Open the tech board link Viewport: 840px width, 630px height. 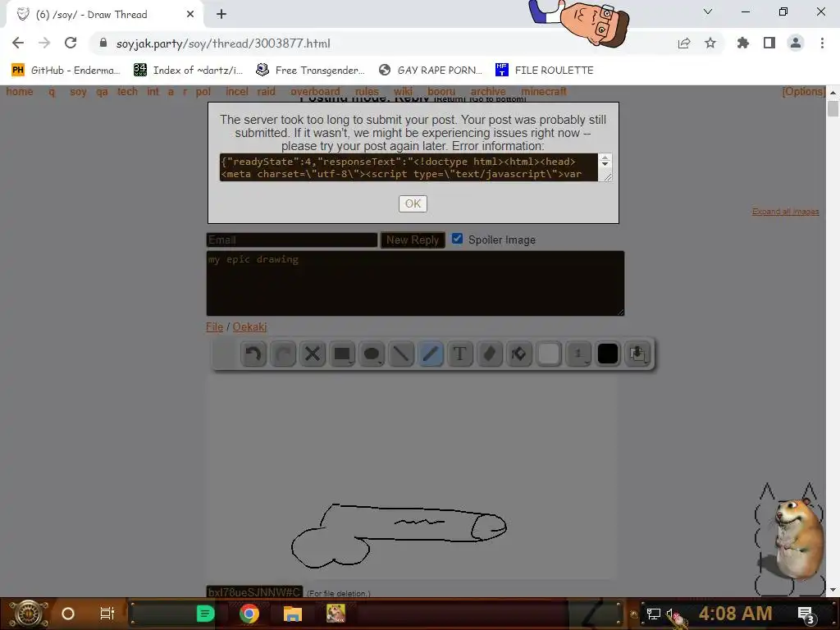point(127,92)
